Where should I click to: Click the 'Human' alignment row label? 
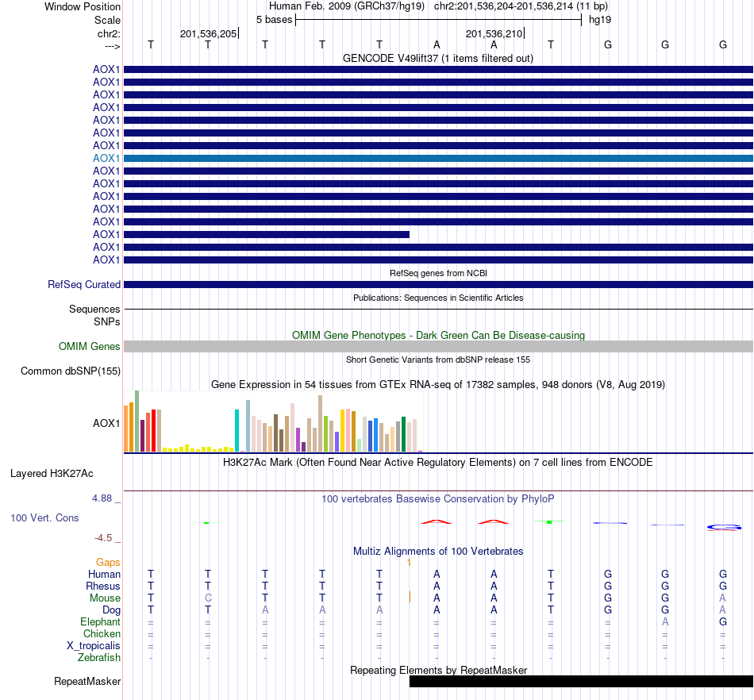(104, 574)
